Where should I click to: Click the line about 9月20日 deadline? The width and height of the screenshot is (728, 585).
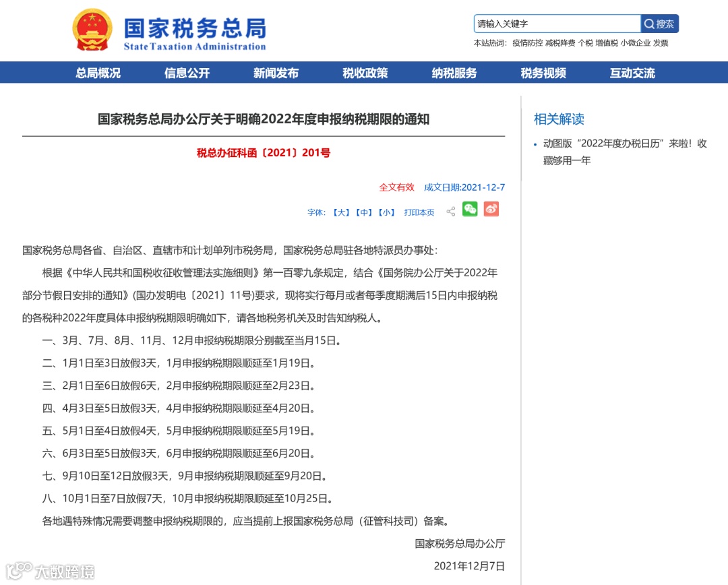click(185, 476)
